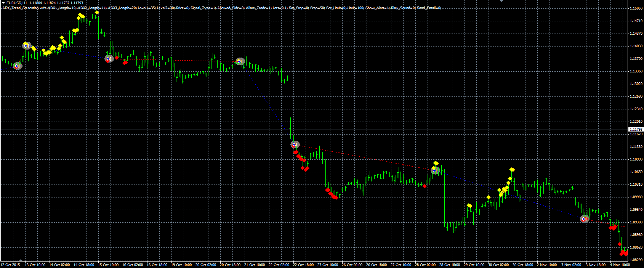Click the single red diamond just left of 28 Oct 02:00
The width and height of the screenshot is (644, 268).
click(425, 186)
